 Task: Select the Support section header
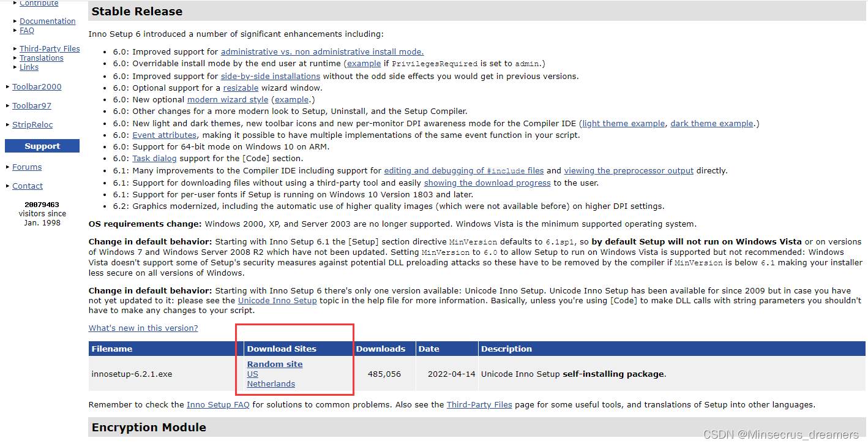[42, 146]
